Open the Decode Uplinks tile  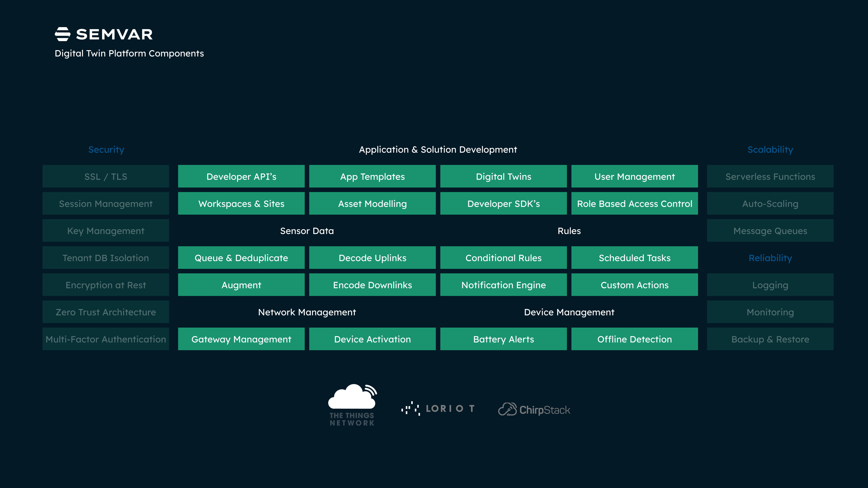tap(372, 258)
